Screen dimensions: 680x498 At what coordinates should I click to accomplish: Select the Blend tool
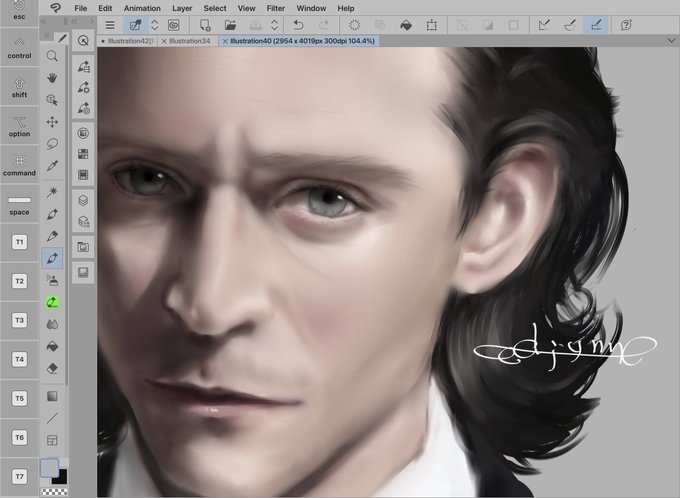click(x=52, y=324)
